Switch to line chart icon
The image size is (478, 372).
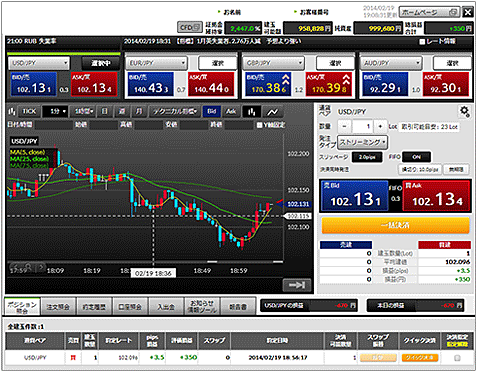click(x=272, y=112)
